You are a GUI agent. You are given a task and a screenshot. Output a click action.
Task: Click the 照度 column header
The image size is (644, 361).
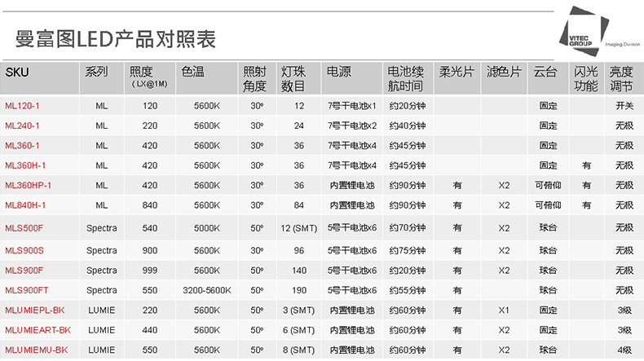pos(148,77)
